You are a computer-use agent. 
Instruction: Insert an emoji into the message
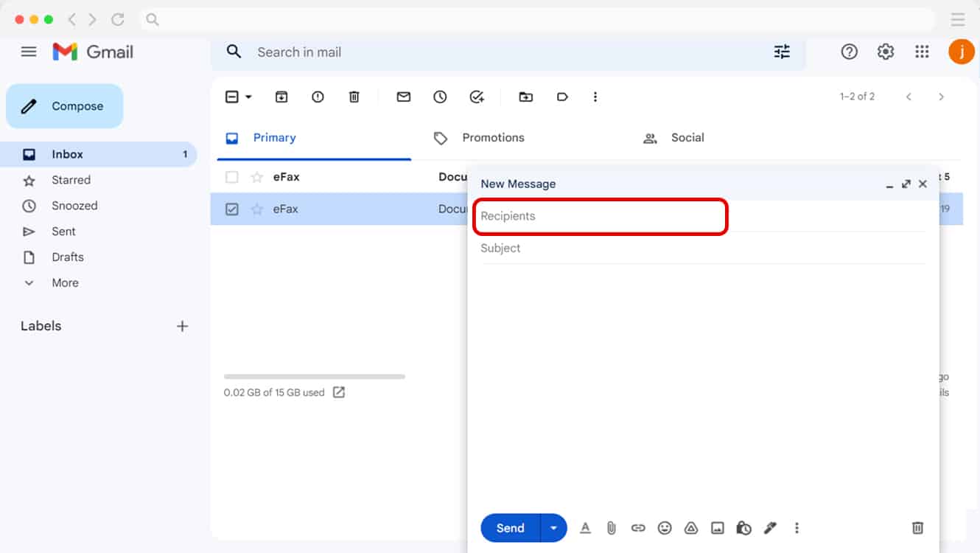tap(665, 528)
